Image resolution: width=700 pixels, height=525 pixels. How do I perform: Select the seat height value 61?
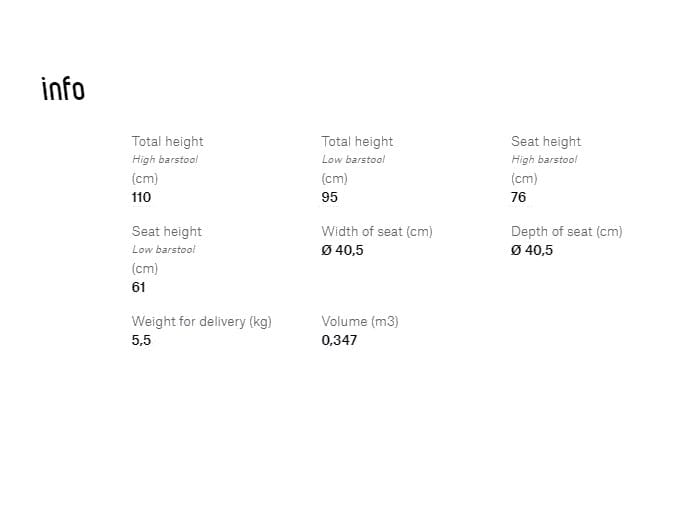[139, 287]
